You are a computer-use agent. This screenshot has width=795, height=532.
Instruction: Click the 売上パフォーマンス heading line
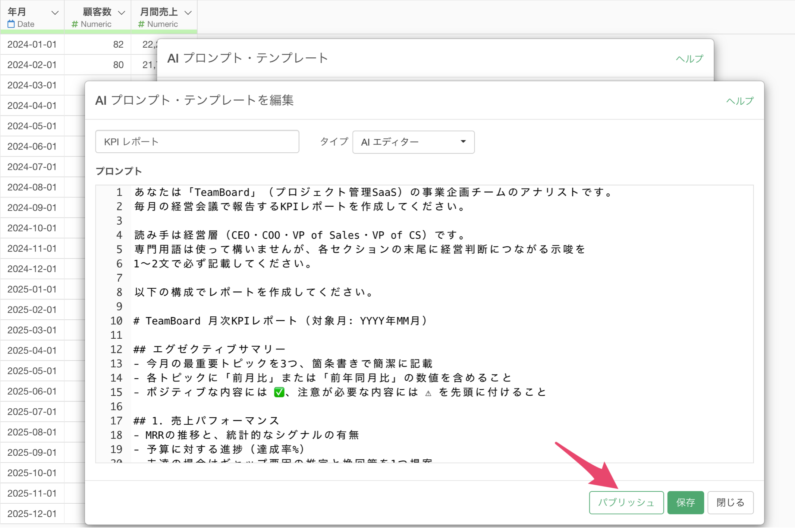click(x=206, y=421)
